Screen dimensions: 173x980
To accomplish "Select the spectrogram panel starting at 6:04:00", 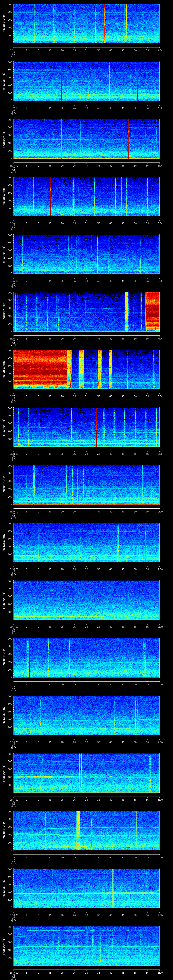I will tap(87, 197).
